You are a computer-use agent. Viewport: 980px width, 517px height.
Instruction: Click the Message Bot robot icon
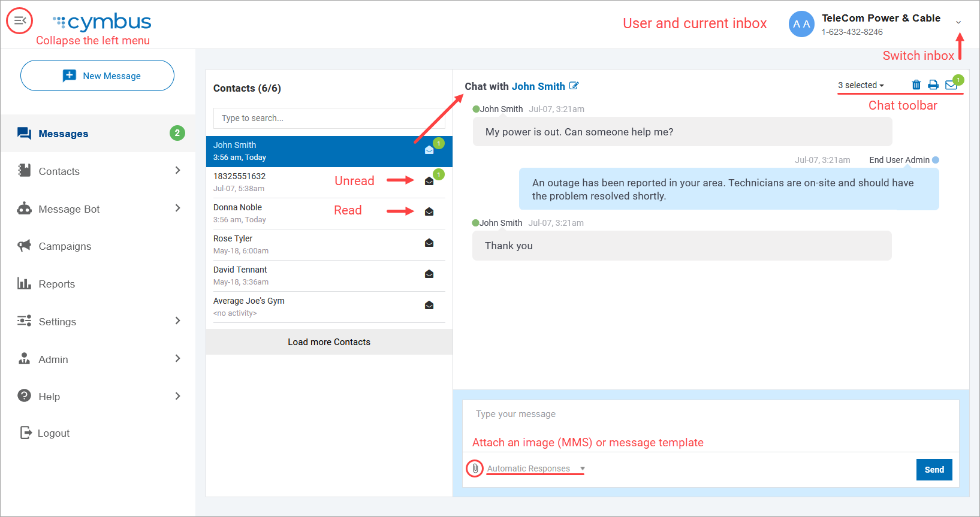coord(24,208)
